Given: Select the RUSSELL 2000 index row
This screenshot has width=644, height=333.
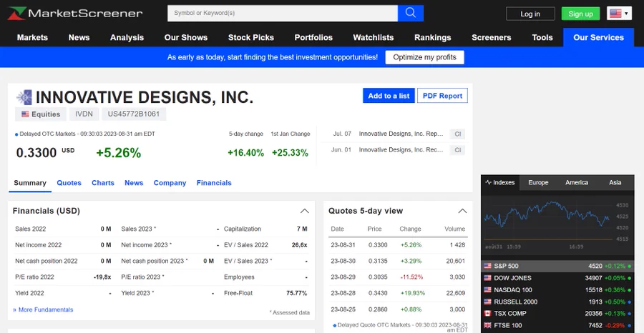Looking at the screenshot, I should click(x=557, y=302).
